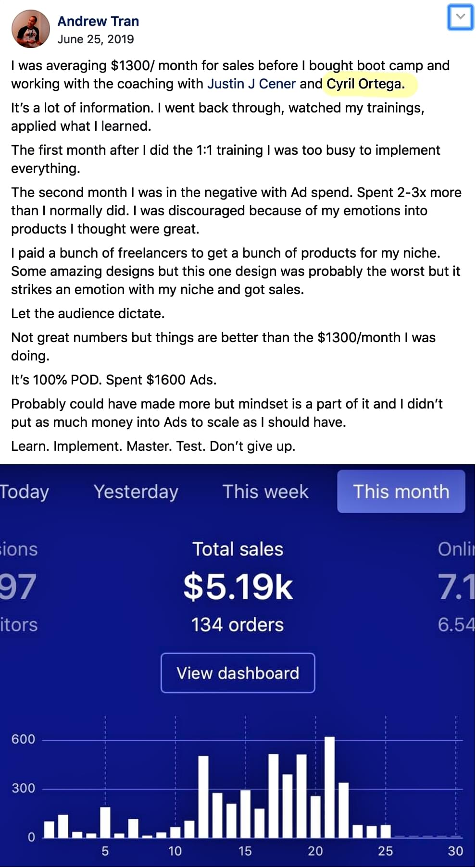The image size is (476, 868).
Task: Click the Andrew Tran author name
Action: tap(98, 21)
